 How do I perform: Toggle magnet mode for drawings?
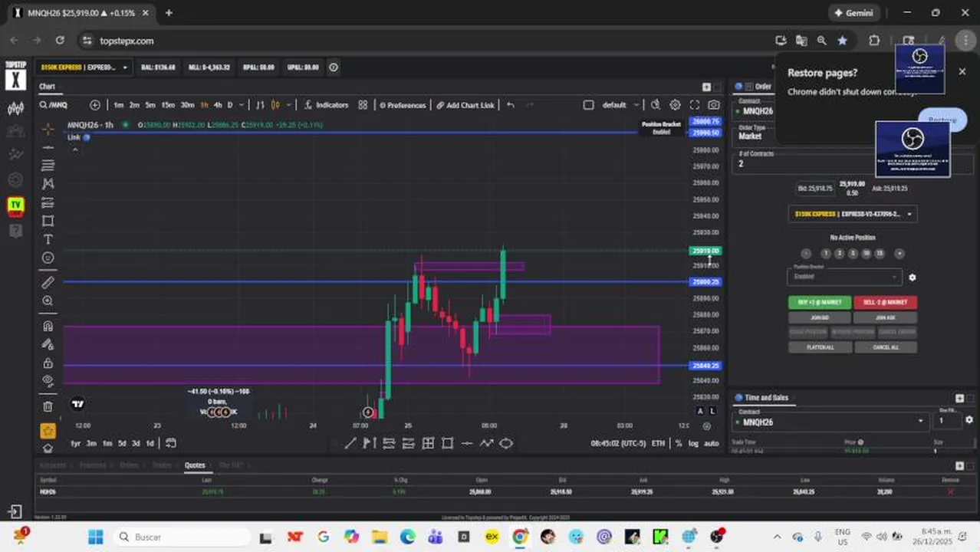(48, 326)
